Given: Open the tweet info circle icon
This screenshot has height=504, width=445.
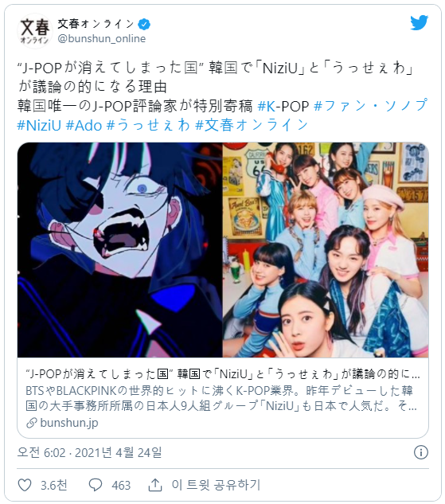Looking at the screenshot, I should 420,452.
